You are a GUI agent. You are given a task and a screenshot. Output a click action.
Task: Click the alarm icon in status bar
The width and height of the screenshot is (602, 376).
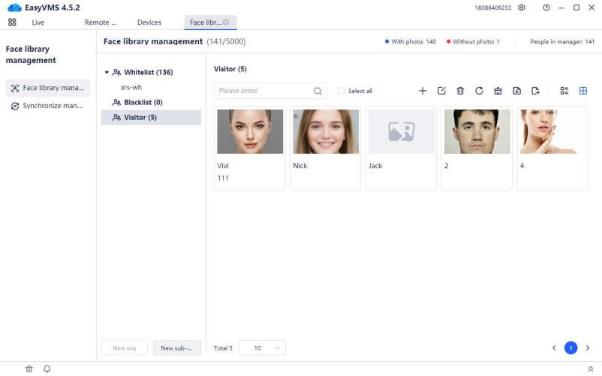29,369
